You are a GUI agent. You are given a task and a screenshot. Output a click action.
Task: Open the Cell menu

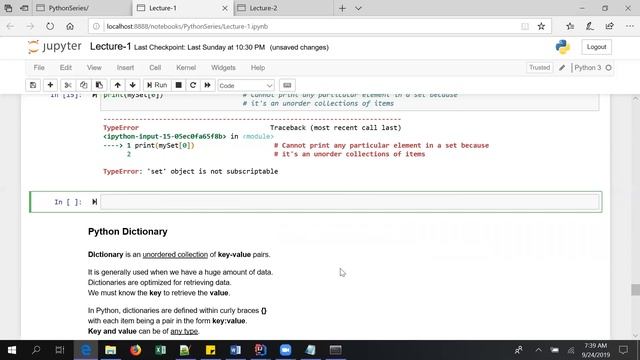155,68
